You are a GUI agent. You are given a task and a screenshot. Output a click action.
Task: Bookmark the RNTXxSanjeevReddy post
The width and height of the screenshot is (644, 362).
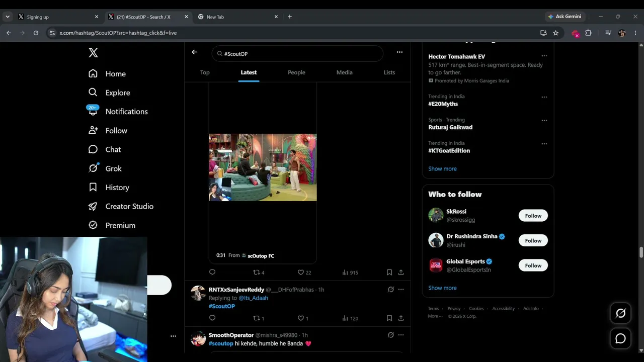pyautogui.click(x=389, y=318)
